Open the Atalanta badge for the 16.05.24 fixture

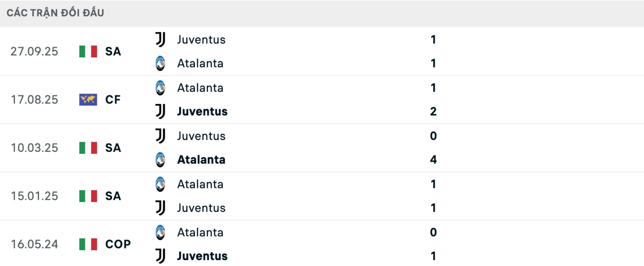click(x=160, y=232)
